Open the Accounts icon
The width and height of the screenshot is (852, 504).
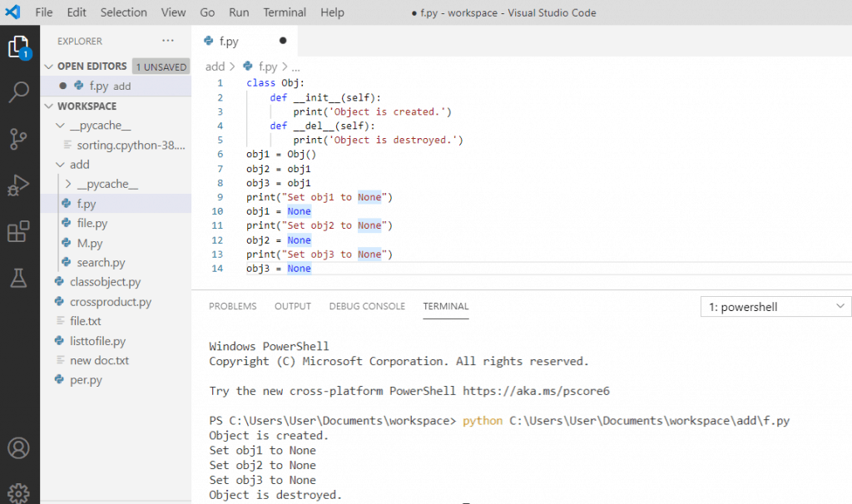(18, 447)
